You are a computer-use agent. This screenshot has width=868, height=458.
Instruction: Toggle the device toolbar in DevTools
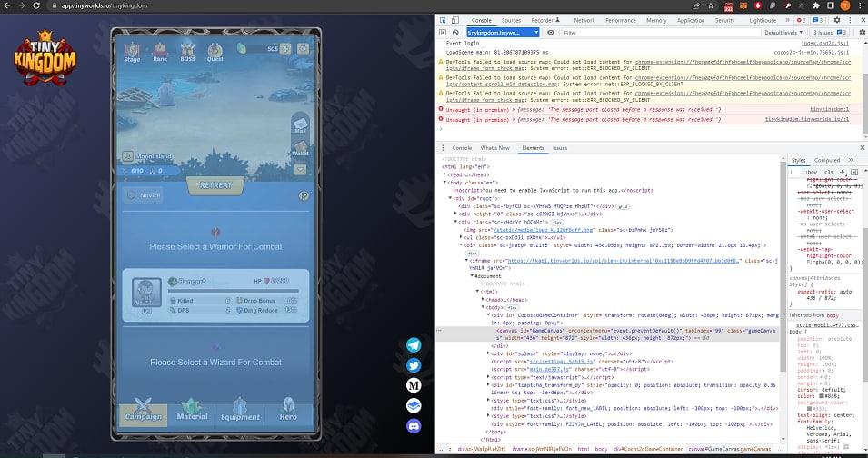coord(455,20)
